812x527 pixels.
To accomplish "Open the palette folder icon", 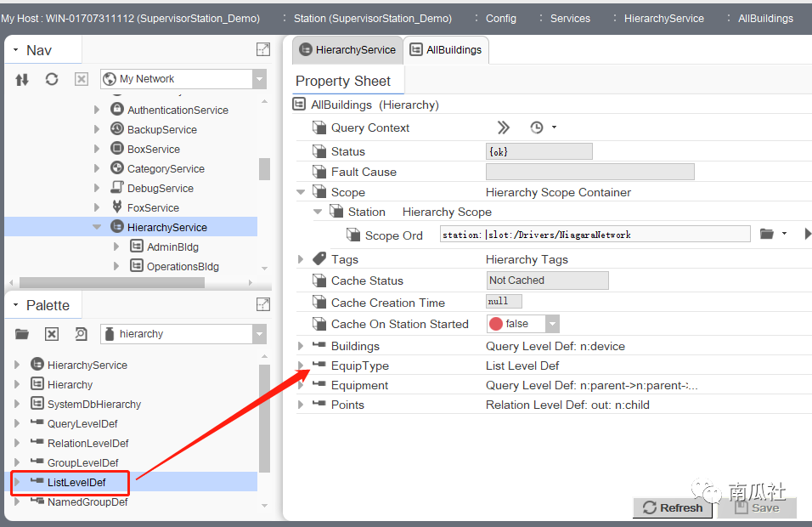I will [x=22, y=334].
